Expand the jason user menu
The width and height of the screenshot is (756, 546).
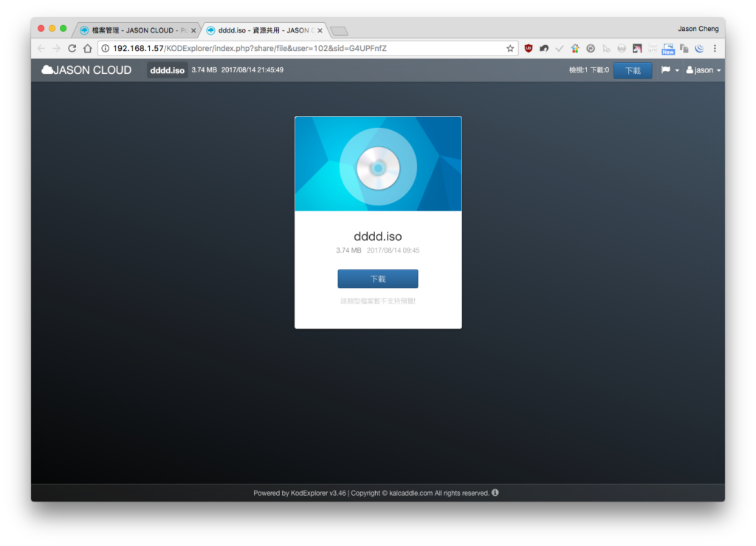pos(704,70)
